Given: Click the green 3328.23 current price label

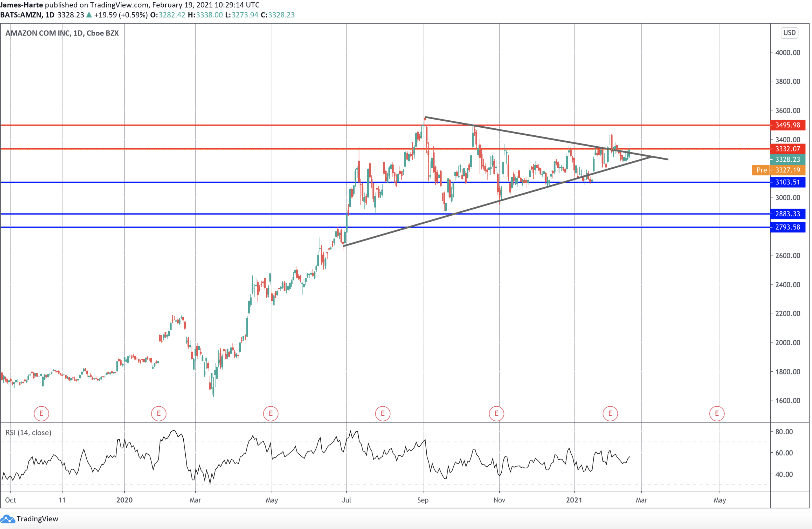Looking at the screenshot, I should tap(787, 159).
